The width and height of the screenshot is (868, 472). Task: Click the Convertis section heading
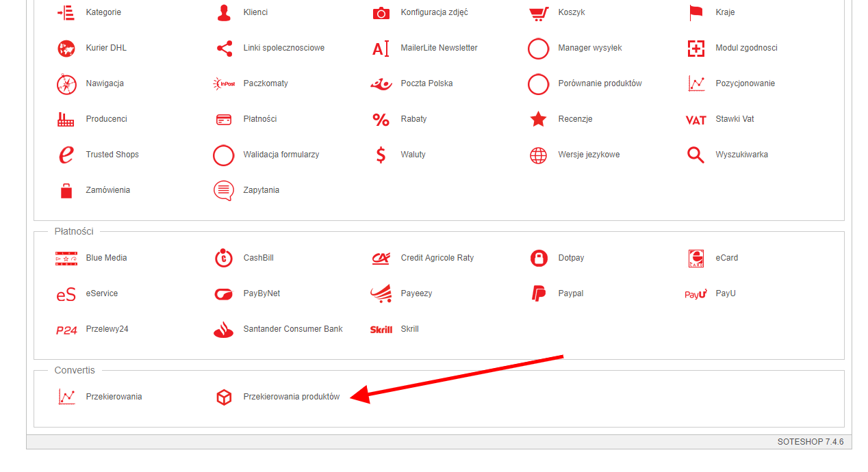(75, 370)
